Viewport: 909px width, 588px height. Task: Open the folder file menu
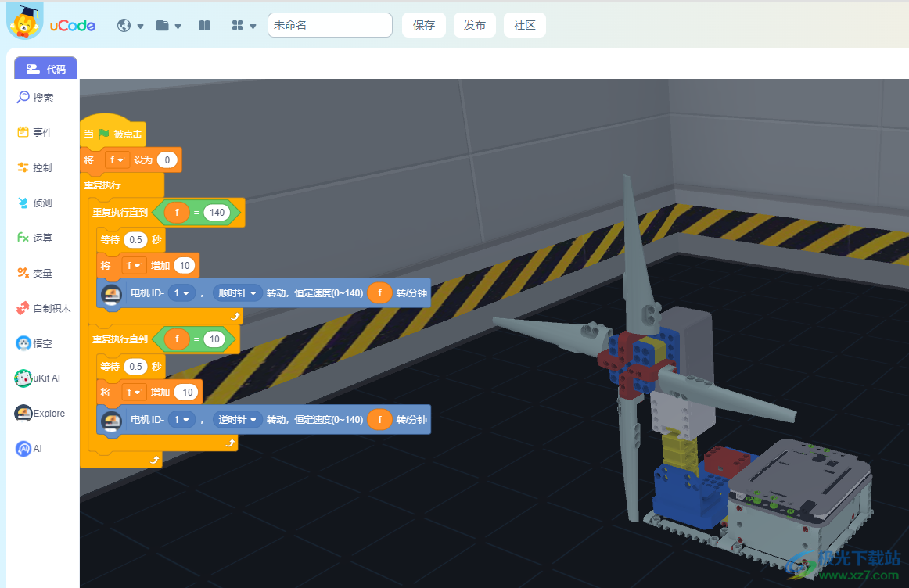pyautogui.click(x=168, y=26)
